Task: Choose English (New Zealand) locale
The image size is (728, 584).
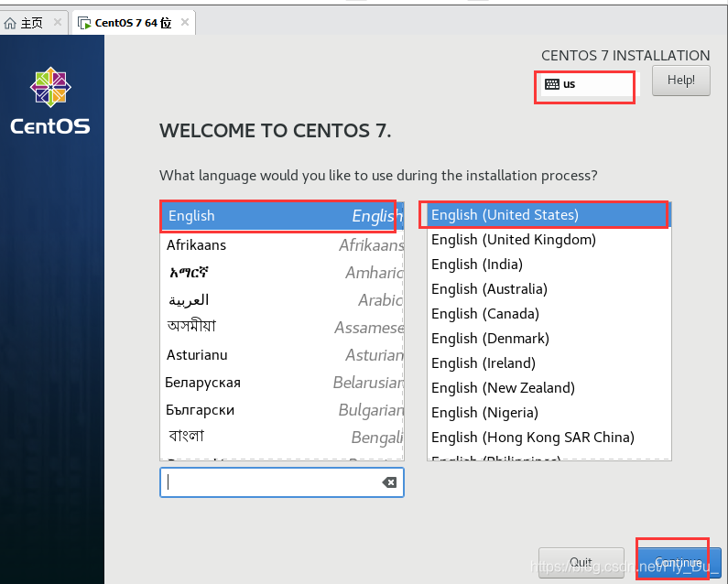Action: pos(549,387)
